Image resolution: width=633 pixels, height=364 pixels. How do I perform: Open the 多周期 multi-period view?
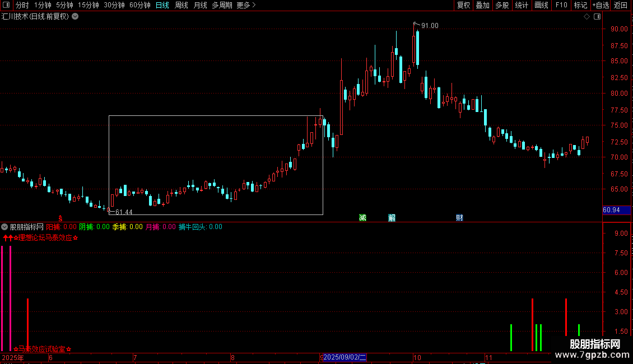point(222,5)
